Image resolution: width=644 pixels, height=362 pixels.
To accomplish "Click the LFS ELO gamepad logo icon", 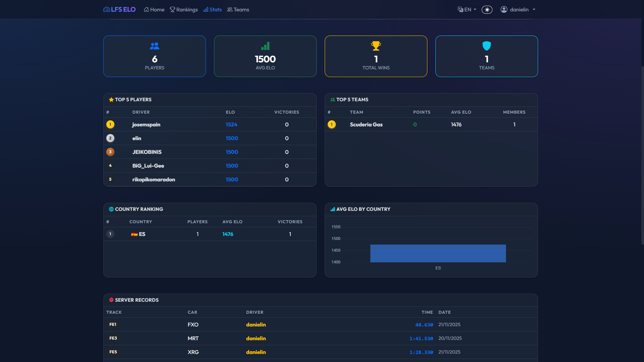I will tap(106, 10).
